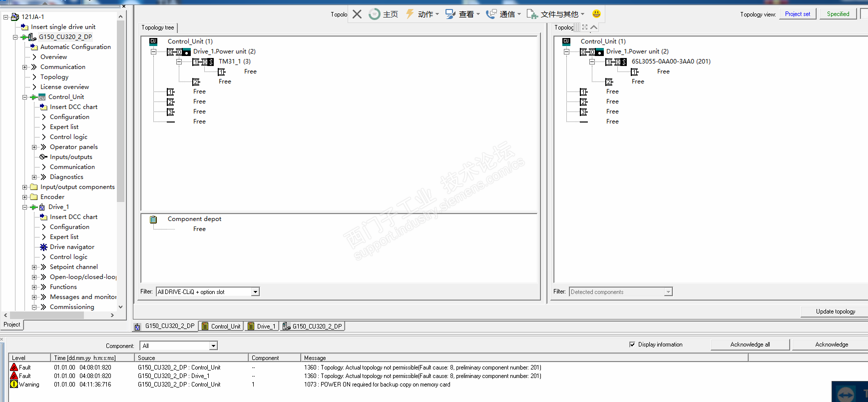Switch to the Control_Unit bottom tab
This screenshot has height=402, width=868.
pos(221,326)
